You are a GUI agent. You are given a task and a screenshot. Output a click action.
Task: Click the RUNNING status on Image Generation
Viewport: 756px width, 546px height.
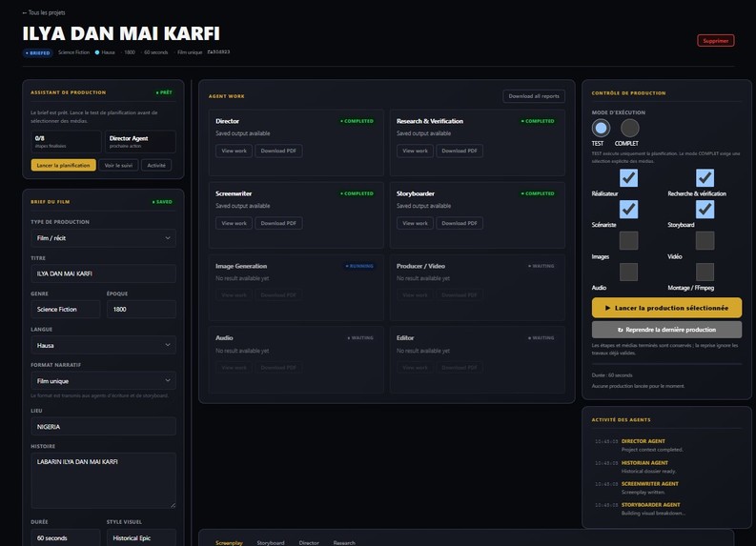tap(359, 266)
